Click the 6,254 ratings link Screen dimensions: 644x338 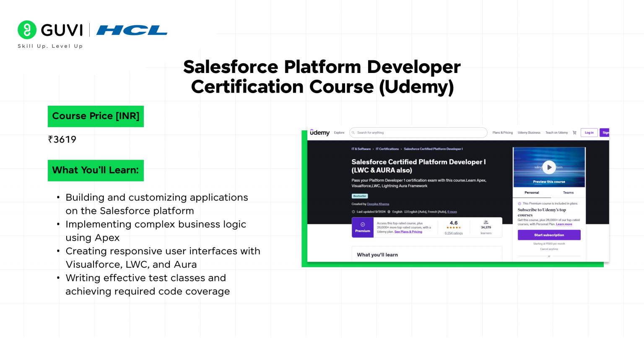[454, 233]
